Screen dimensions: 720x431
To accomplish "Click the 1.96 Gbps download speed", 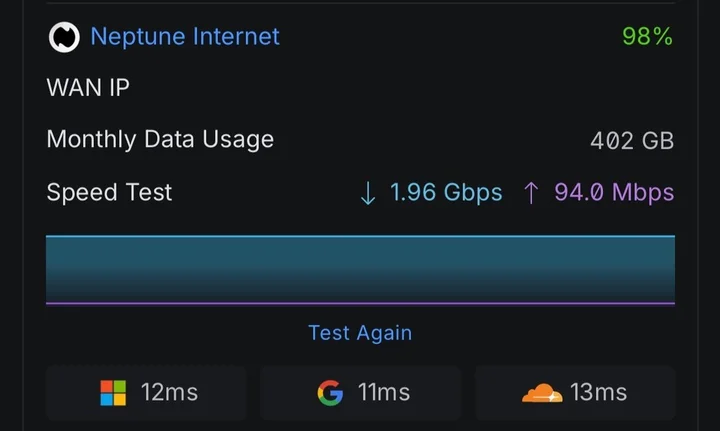I will [x=445, y=193].
